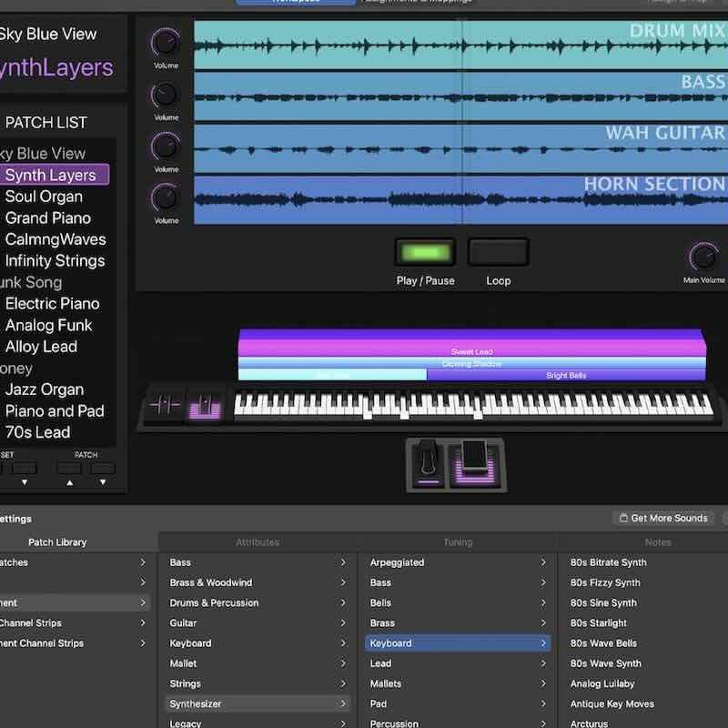The image size is (728, 728).
Task: Select the Soul Organ patch
Action: click(x=44, y=197)
